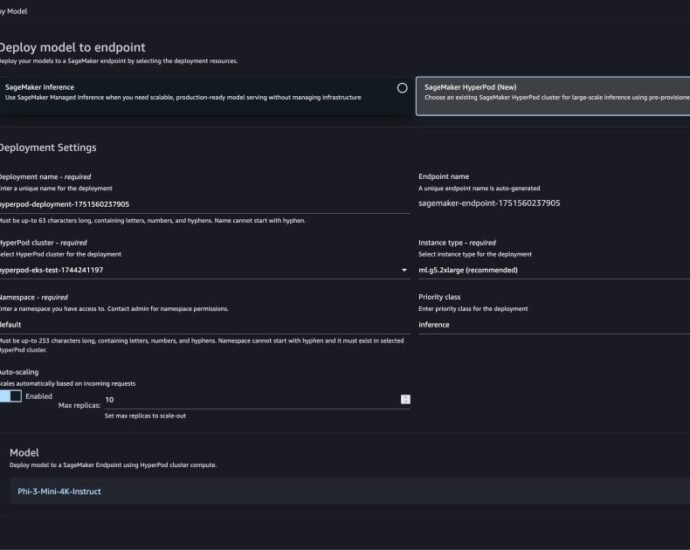
Task: Click the Priority class field containing inference
Action: click(554, 325)
